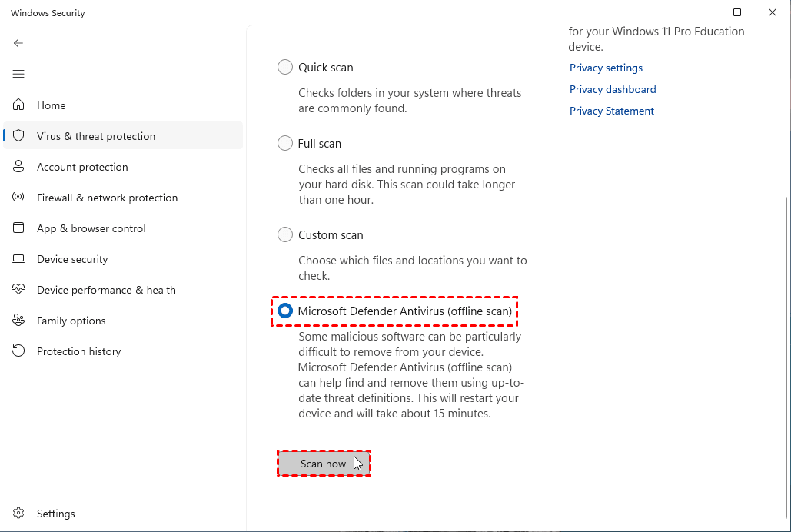Click the vertical scrollbar on the right
The height and width of the screenshot is (532, 791).
coord(786,354)
